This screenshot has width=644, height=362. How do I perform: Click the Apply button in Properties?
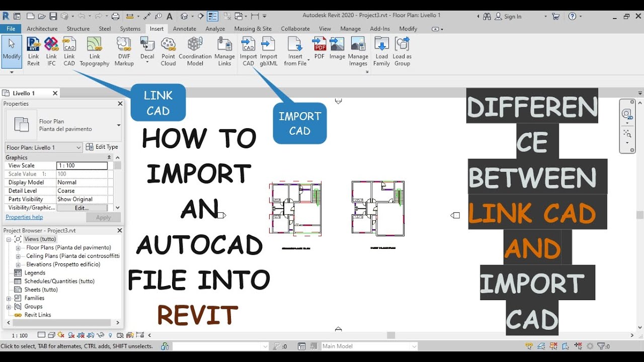103,218
